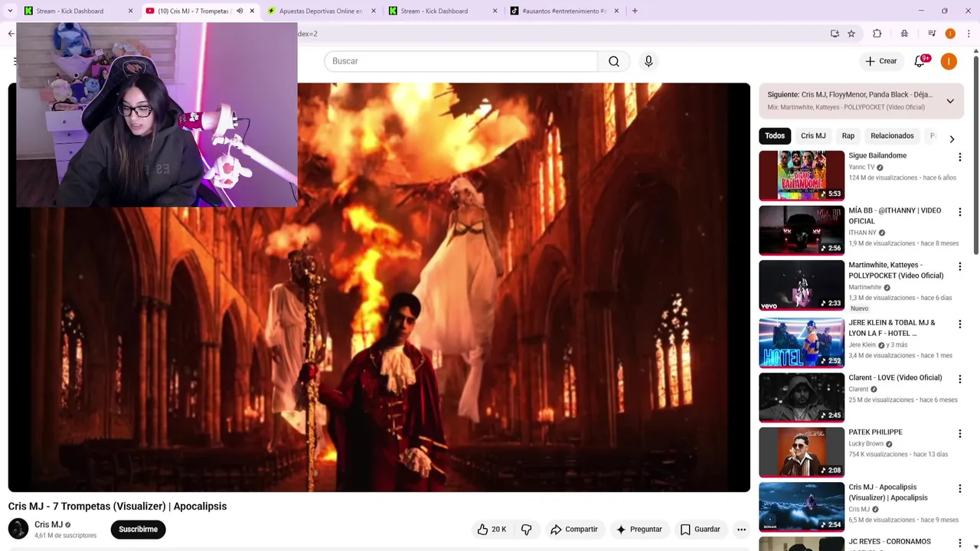
Task: Open more actions for the video
Action: pyautogui.click(x=741, y=530)
